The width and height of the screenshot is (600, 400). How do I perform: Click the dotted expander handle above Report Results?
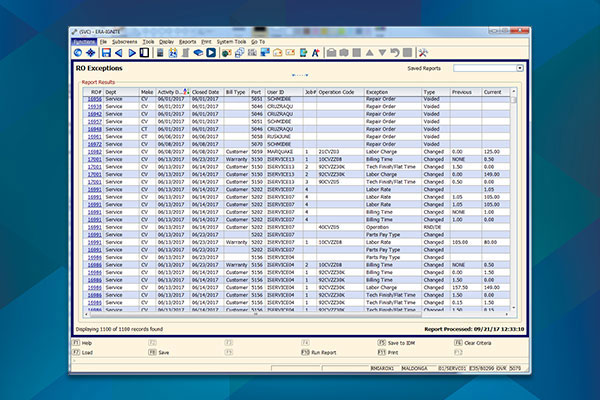[x=299, y=75]
